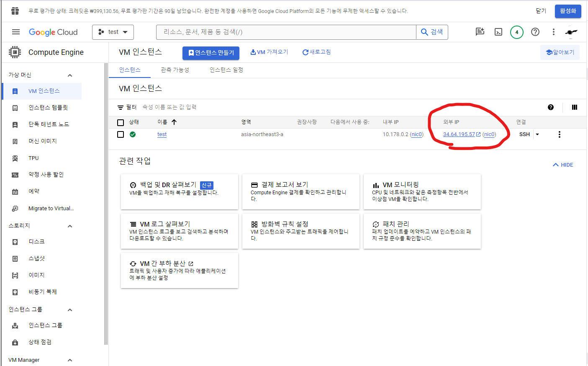Collapse the 스토리지 sidebar section
The width and height of the screenshot is (588, 366).
[70, 226]
